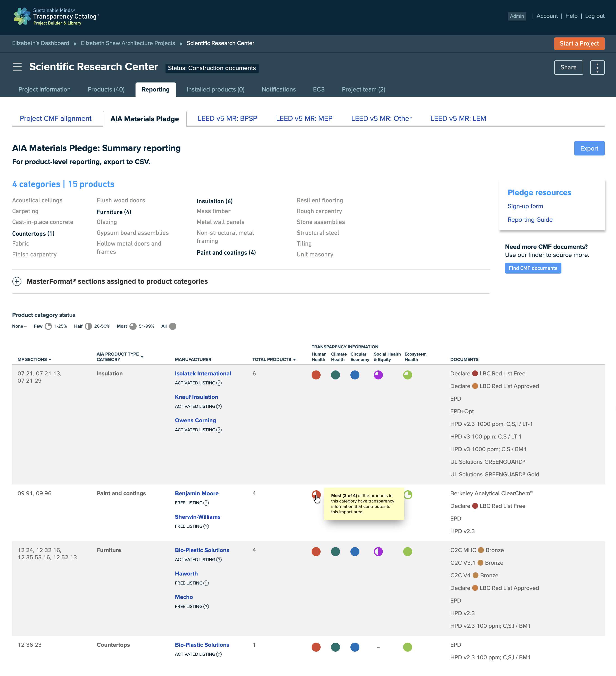The image size is (616, 676).
Task: Open Account link in header
Action: (x=547, y=16)
